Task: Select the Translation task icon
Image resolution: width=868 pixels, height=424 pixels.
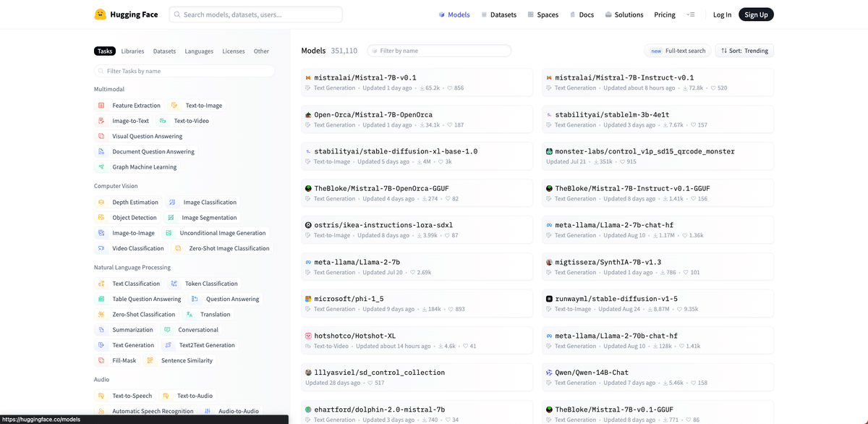Action: point(190,315)
